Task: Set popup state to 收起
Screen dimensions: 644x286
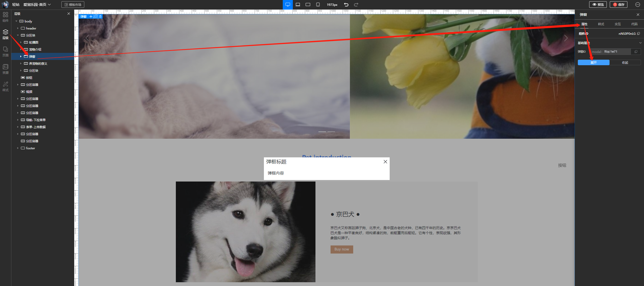Action: 625,62
